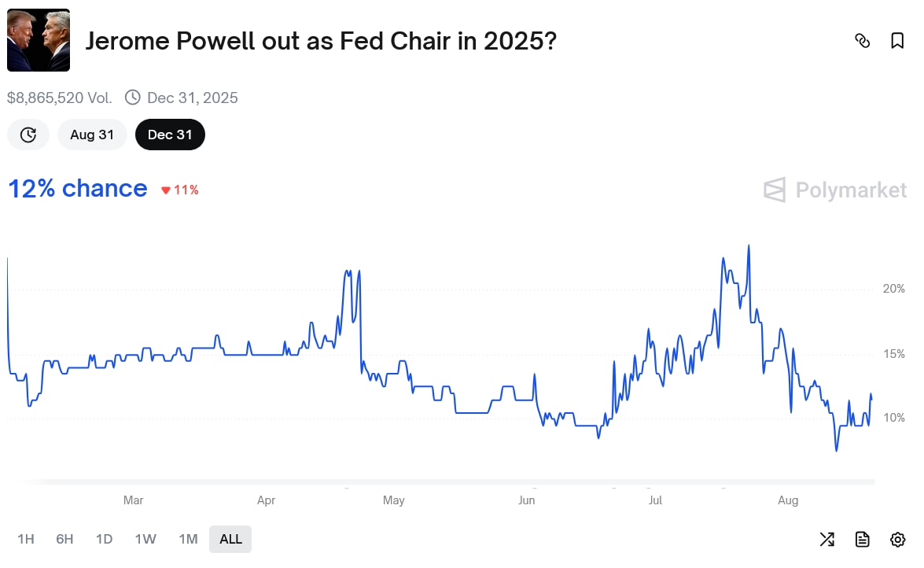Set chart timeframe to 1M

point(188,539)
